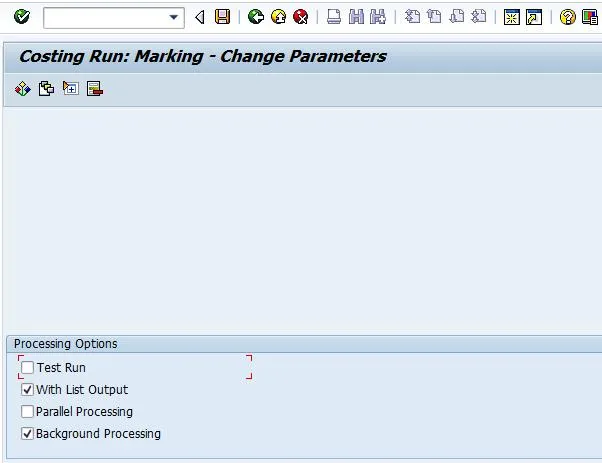The width and height of the screenshot is (602, 463).
Task: Go to the Last Page icon
Action: point(479,17)
